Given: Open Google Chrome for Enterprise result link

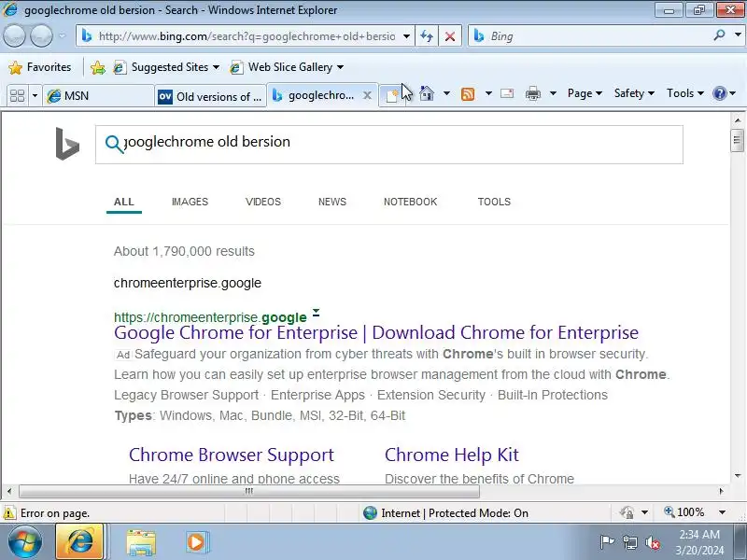Looking at the screenshot, I should click(376, 333).
